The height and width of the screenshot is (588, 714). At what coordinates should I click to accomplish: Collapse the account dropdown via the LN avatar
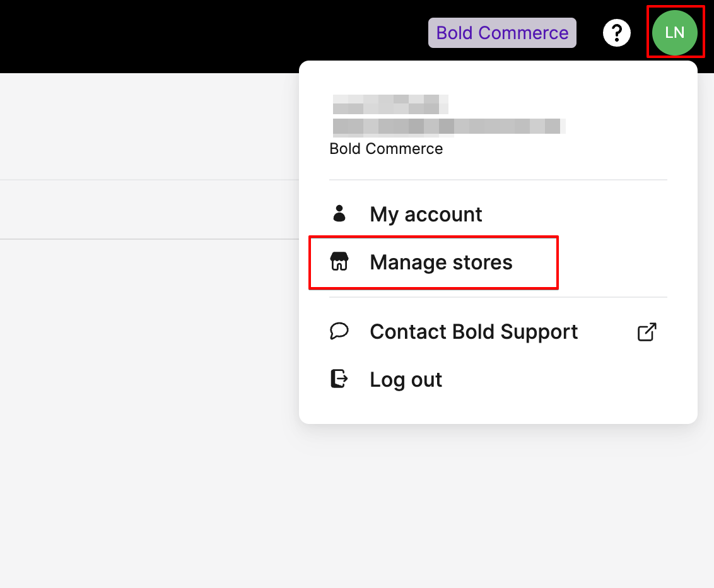pos(675,32)
